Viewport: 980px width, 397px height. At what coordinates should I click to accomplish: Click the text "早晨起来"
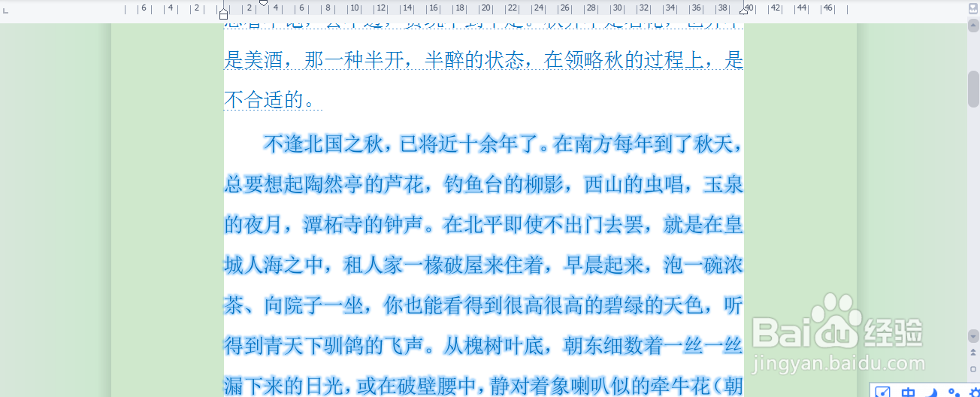pyautogui.click(x=603, y=265)
